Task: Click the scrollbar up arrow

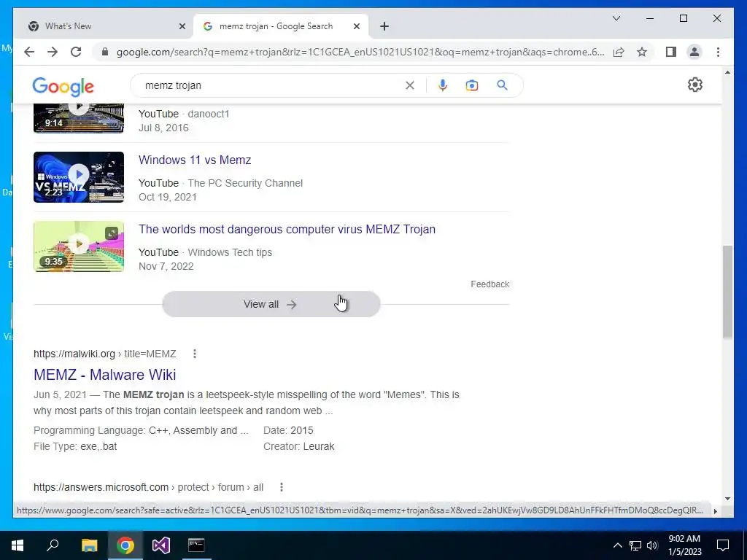Action: 727,72
